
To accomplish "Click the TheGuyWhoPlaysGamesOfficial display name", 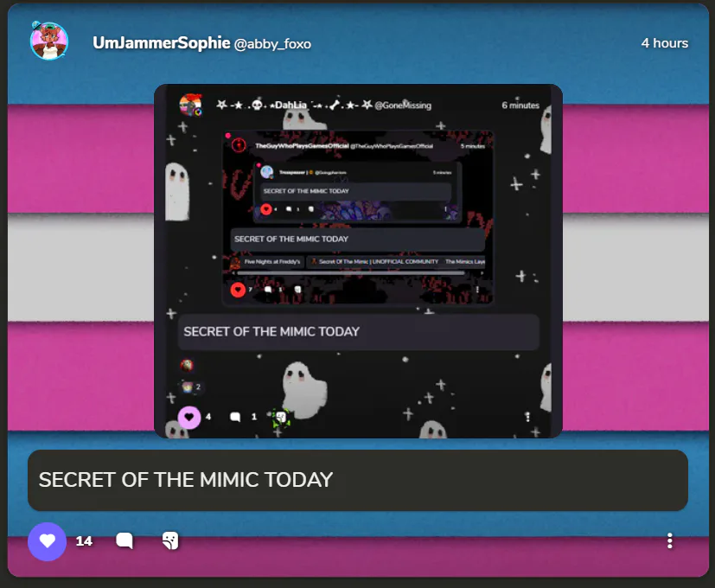I will [x=302, y=146].
